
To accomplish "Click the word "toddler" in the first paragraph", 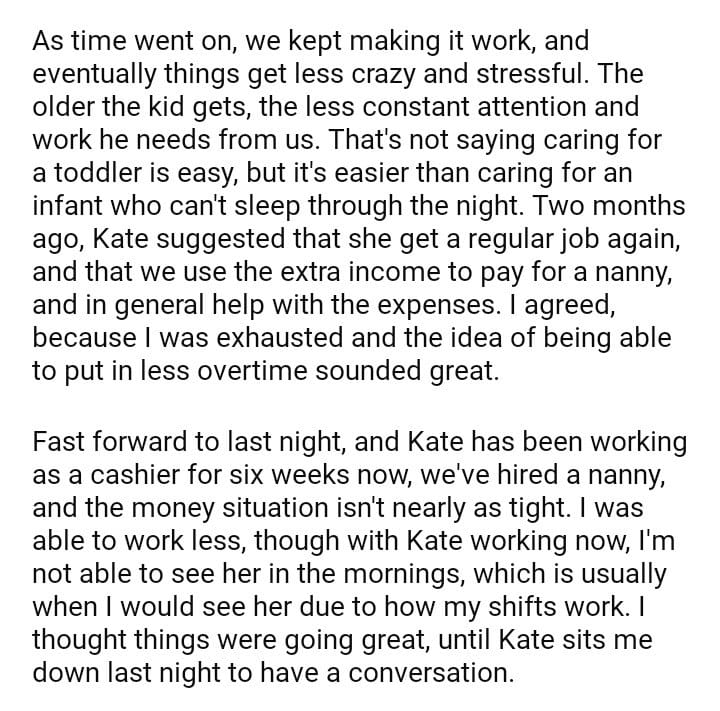I will click(94, 171).
